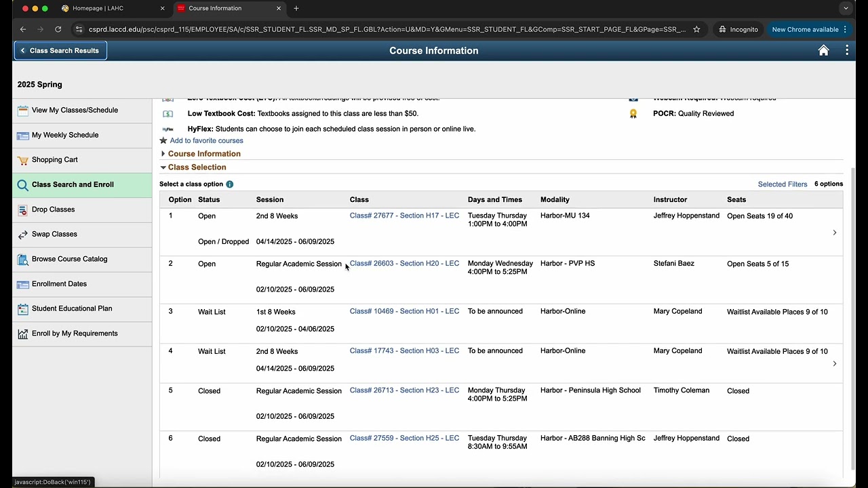Open Selected Filters link

(x=783, y=184)
